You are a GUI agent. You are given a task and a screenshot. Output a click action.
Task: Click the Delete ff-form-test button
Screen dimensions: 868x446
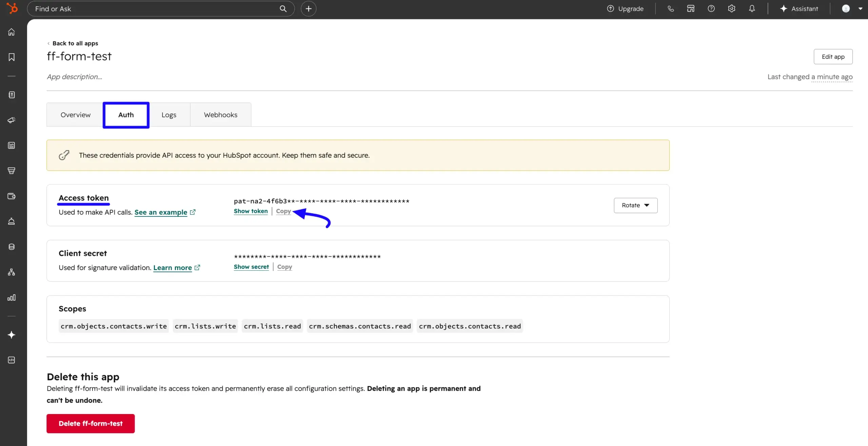click(x=91, y=423)
